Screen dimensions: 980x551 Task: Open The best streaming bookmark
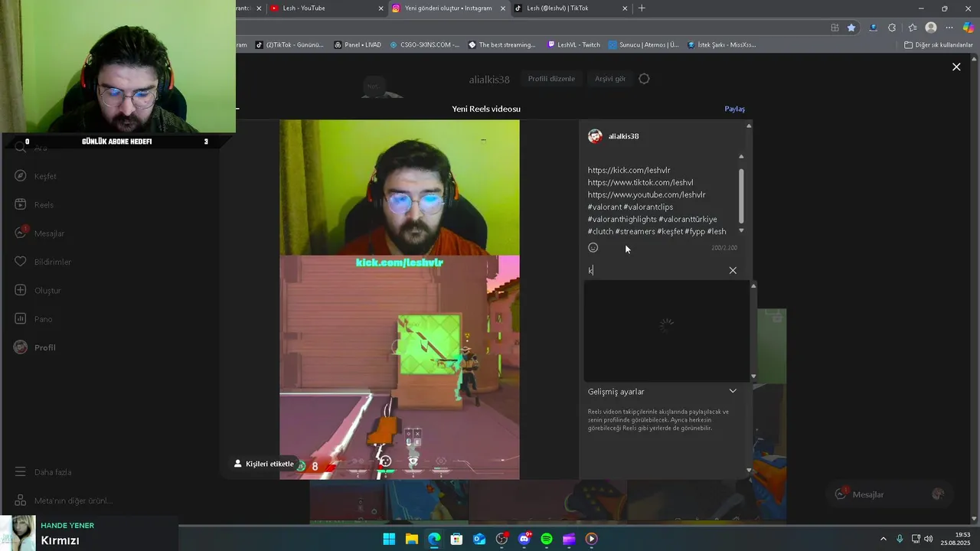[502, 45]
